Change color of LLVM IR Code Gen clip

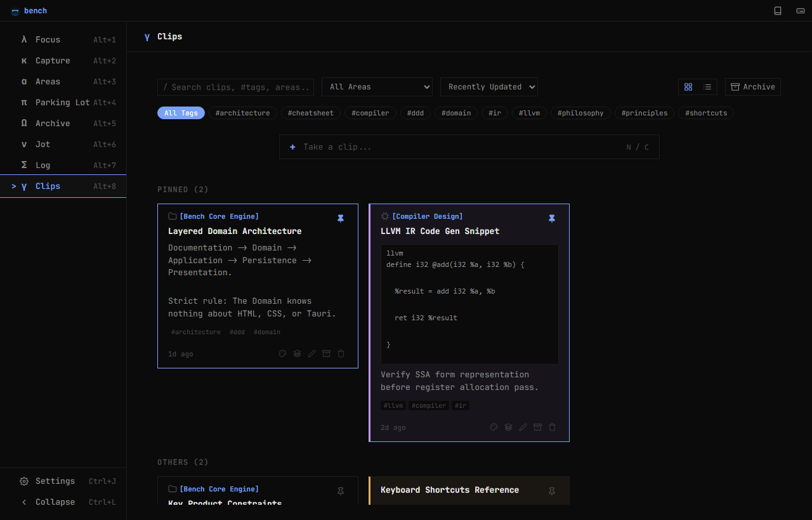494,427
